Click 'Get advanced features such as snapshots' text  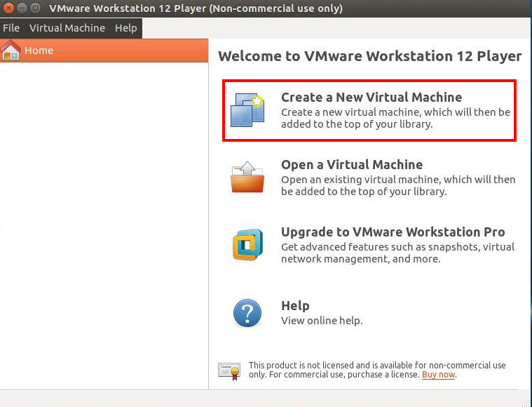398,253
